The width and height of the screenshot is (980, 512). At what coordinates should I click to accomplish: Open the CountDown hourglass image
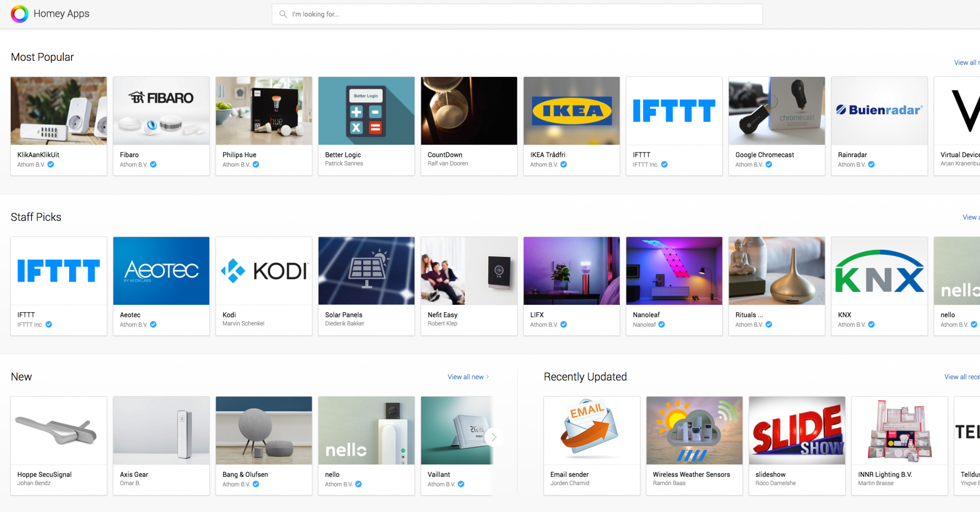click(469, 111)
